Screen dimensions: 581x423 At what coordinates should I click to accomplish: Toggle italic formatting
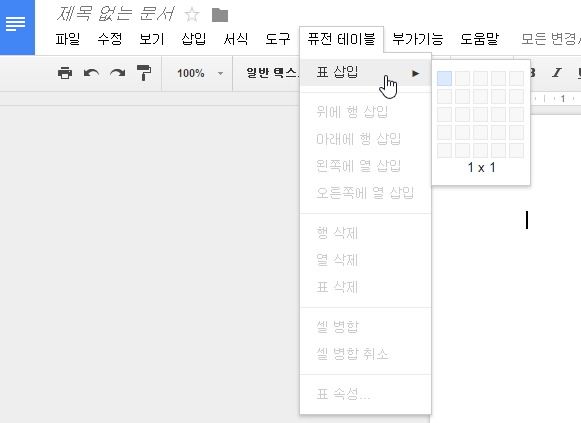556,73
